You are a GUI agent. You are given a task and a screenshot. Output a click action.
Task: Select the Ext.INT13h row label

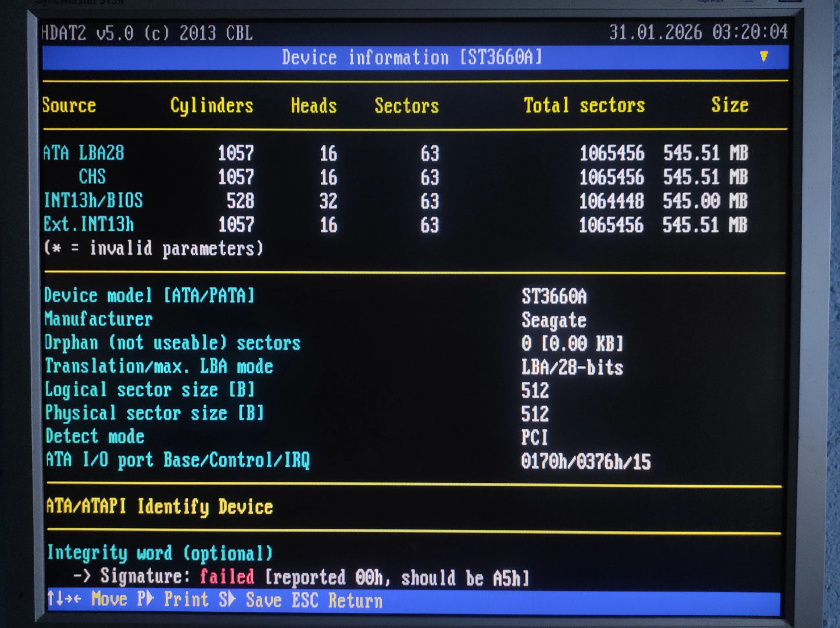89,224
